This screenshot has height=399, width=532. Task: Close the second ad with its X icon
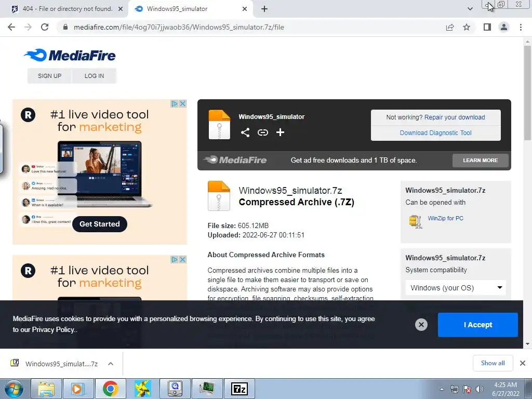coord(182,259)
